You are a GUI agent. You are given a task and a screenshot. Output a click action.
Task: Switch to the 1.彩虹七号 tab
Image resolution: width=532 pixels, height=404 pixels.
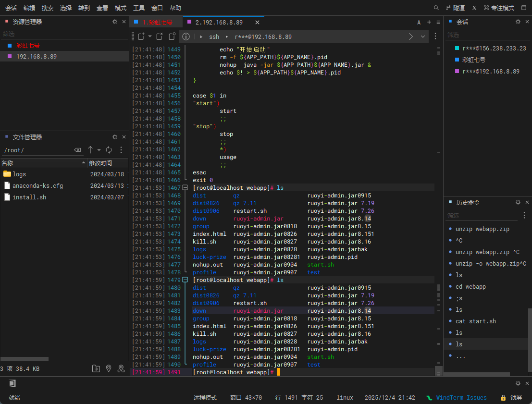pos(156,22)
